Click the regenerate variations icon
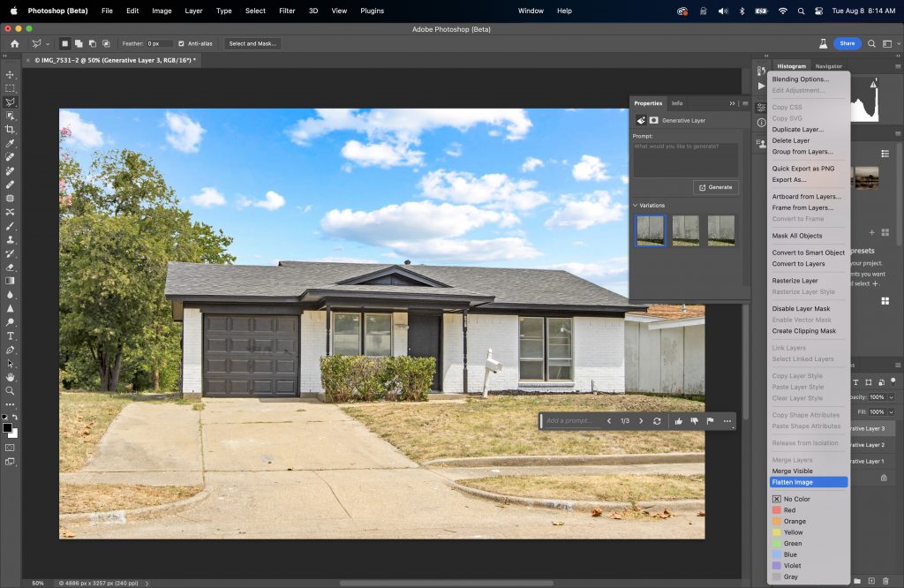904x588 pixels. [657, 421]
